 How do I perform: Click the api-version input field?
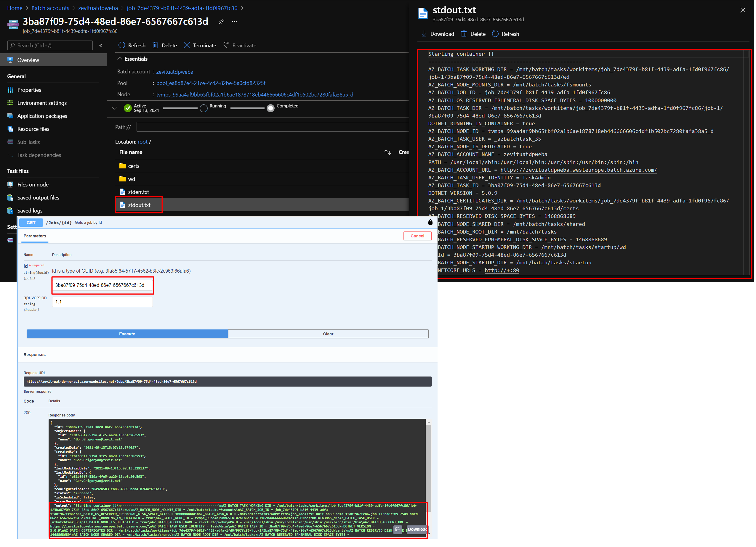click(x=103, y=302)
